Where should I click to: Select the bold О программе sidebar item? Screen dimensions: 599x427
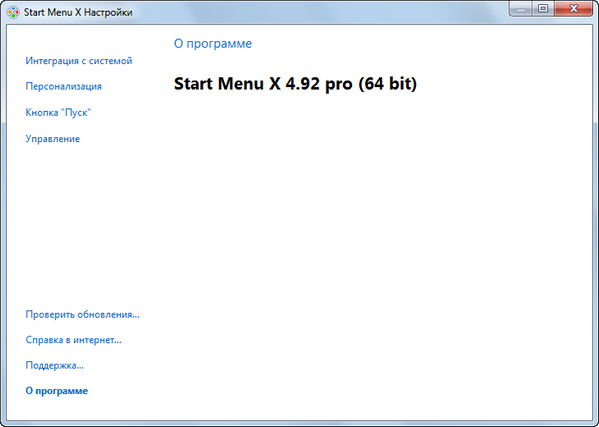[57, 391]
